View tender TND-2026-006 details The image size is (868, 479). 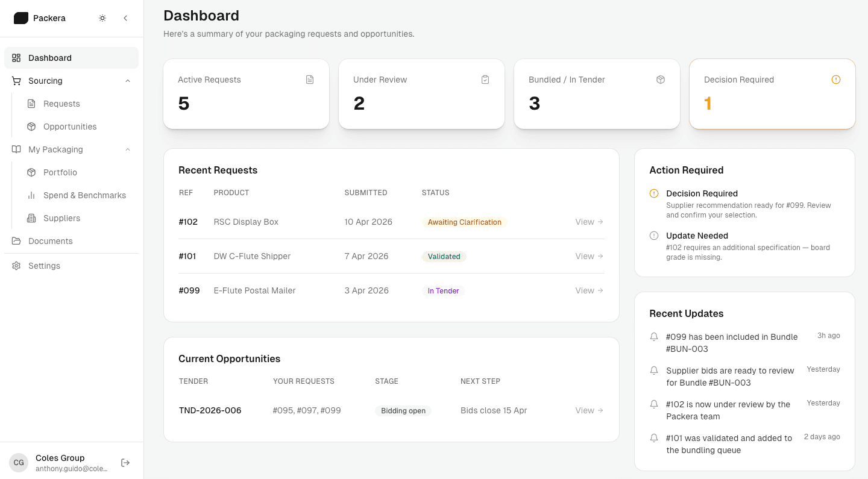click(589, 410)
